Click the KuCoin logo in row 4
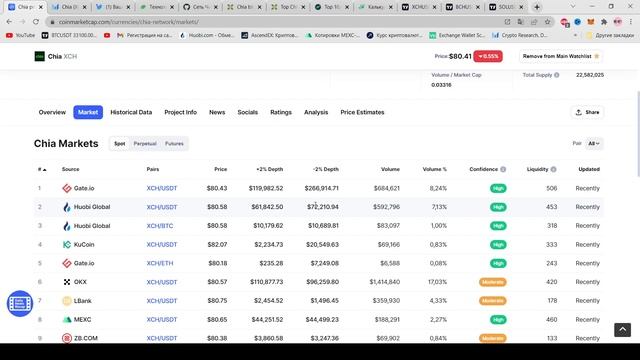Viewport: 640px width, 360px height. pyautogui.click(x=67, y=244)
